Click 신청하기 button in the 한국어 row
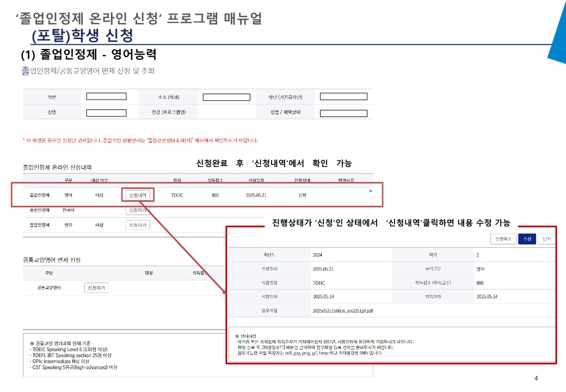This screenshot has height=392, width=566. 138,210
